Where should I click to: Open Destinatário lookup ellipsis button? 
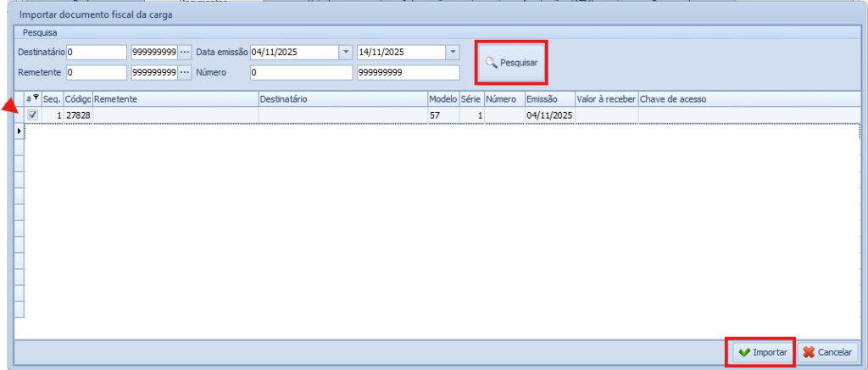click(x=185, y=52)
